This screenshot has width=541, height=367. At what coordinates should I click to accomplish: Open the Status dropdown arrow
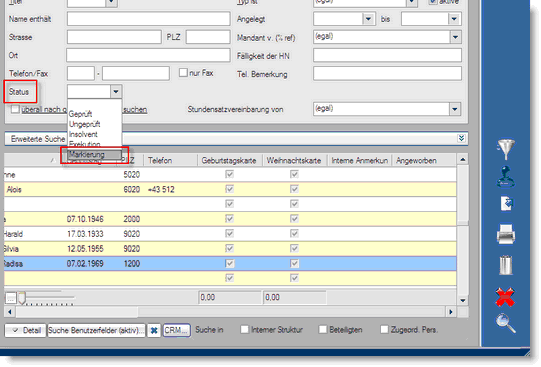[116, 92]
